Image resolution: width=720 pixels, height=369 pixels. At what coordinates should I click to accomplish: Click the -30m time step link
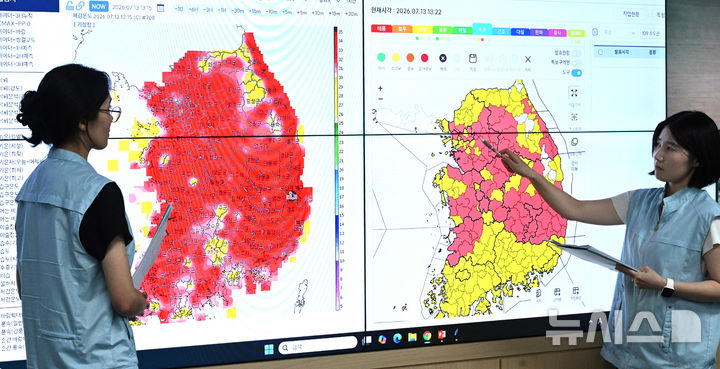click(x=237, y=10)
